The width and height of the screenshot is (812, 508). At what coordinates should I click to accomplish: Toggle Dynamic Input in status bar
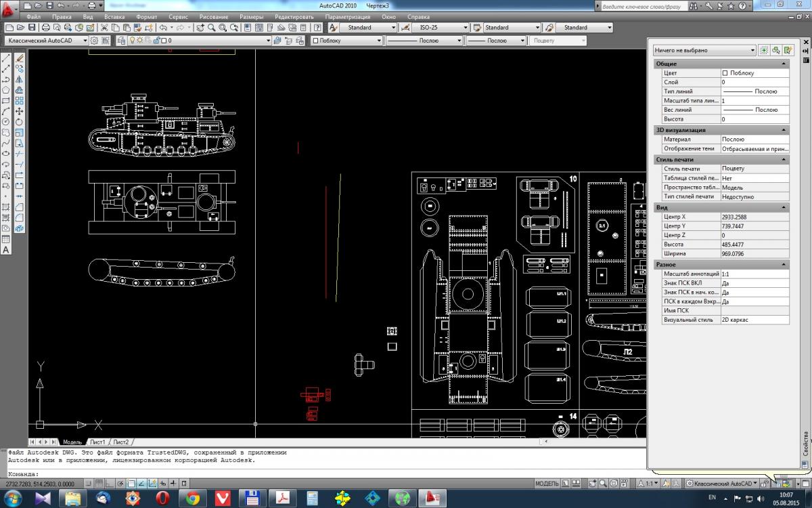163,484
